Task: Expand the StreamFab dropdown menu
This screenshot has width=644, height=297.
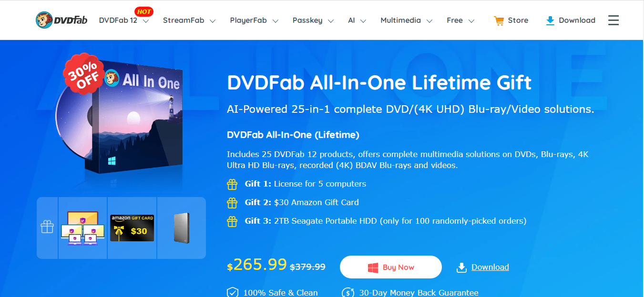Action: pos(189,20)
